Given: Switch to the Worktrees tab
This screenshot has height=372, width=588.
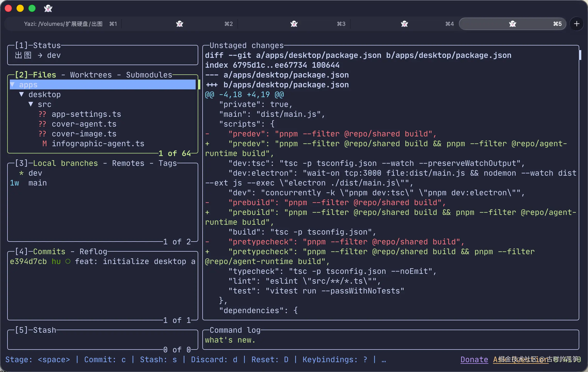Looking at the screenshot, I should click(x=91, y=75).
